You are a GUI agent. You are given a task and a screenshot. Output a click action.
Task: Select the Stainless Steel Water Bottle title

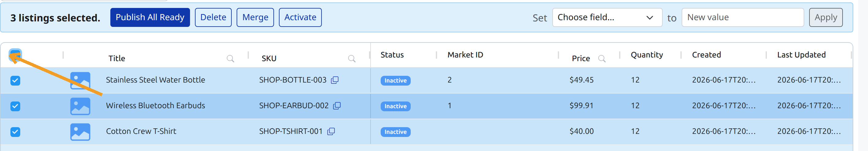tap(155, 80)
